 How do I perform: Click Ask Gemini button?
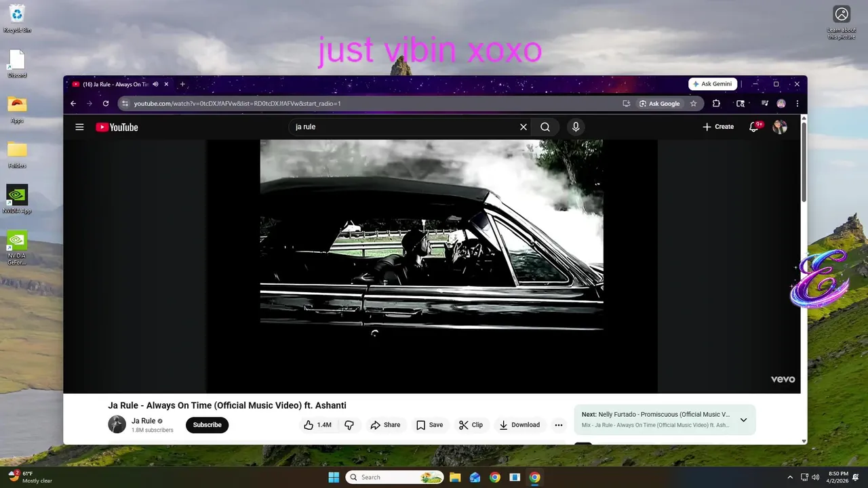713,84
